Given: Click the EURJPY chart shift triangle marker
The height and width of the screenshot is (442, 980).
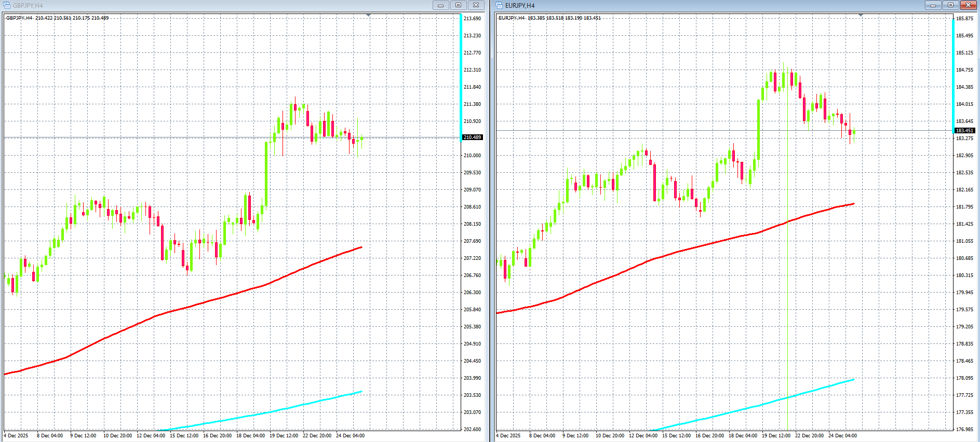Looking at the screenshot, I should 861,16.
